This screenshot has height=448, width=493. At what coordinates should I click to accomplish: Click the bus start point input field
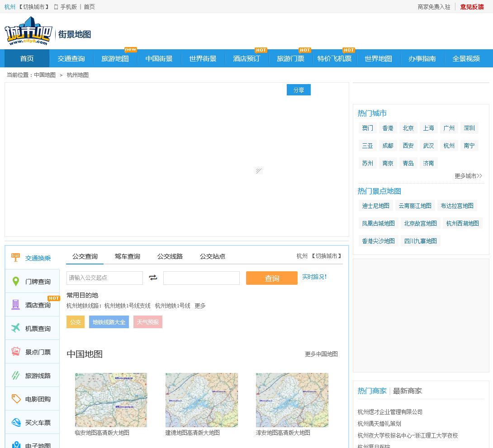(x=104, y=278)
